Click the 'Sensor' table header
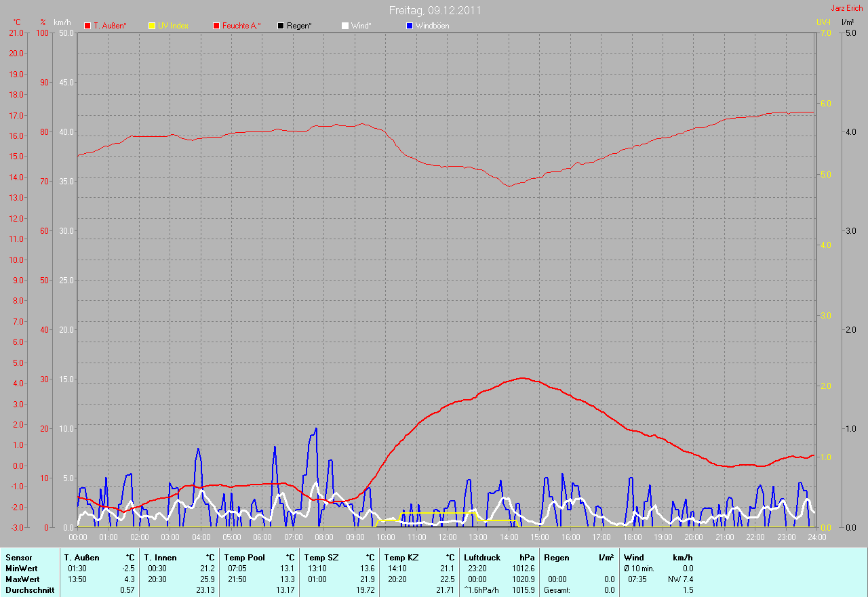The height and width of the screenshot is (597, 868). (x=18, y=558)
